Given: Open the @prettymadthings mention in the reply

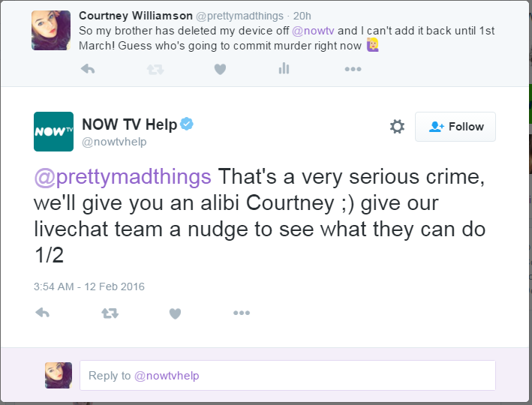Looking at the screenshot, I should [123, 177].
